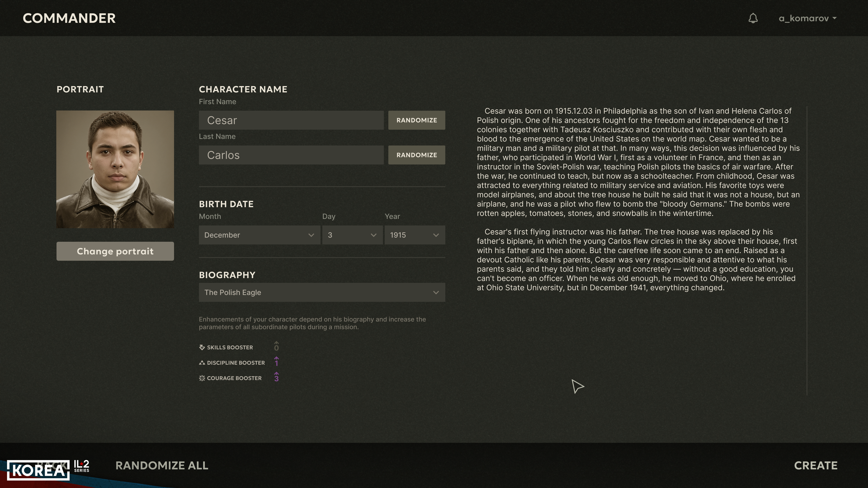Open the Year dropdown showing 1915

pos(415,235)
